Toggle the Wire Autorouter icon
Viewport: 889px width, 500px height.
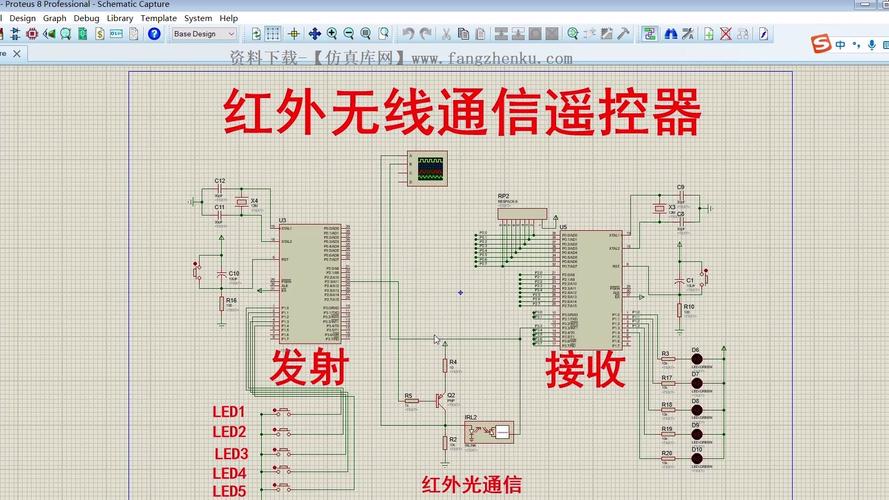pos(649,34)
